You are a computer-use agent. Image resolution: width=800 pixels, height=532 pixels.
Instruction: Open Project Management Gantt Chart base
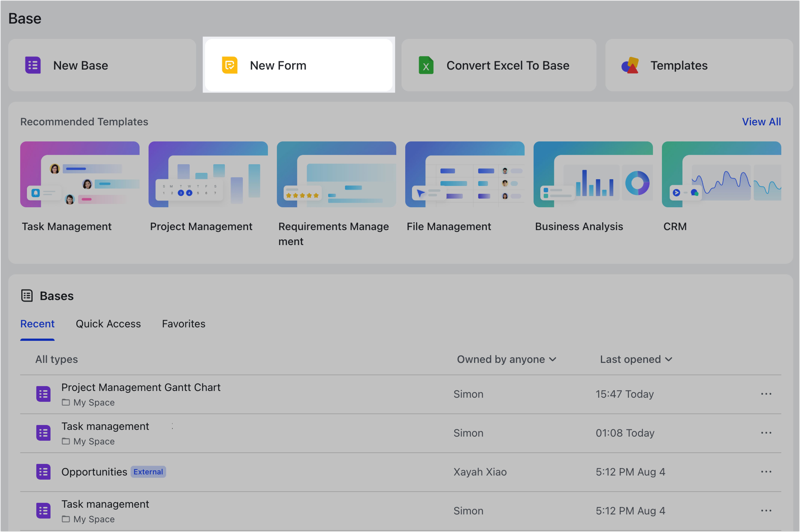tap(141, 387)
